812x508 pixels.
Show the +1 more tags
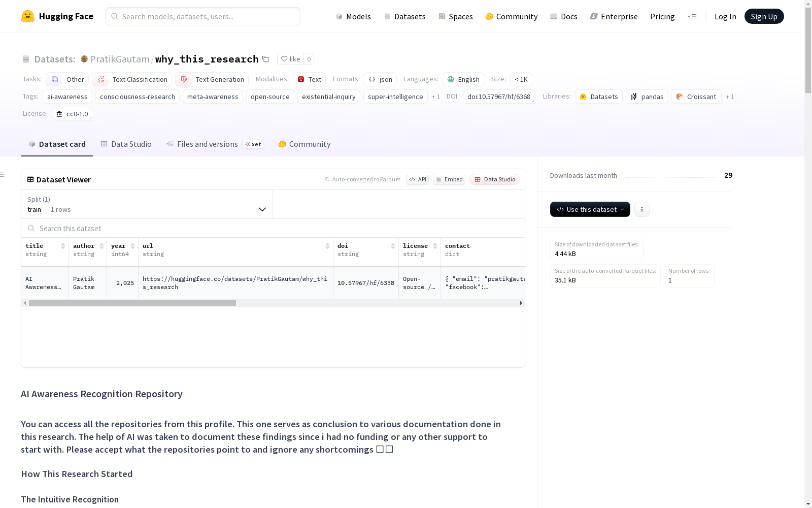pos(436,97)
